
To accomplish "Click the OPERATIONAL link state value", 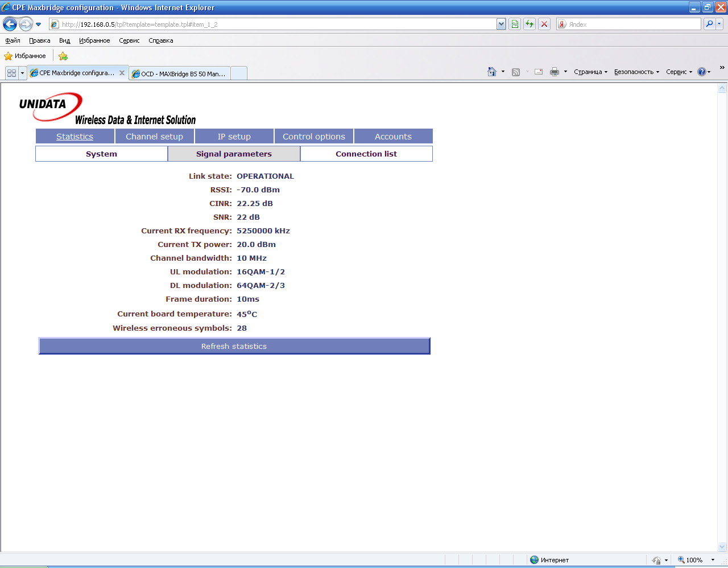I will click(266, 176).
